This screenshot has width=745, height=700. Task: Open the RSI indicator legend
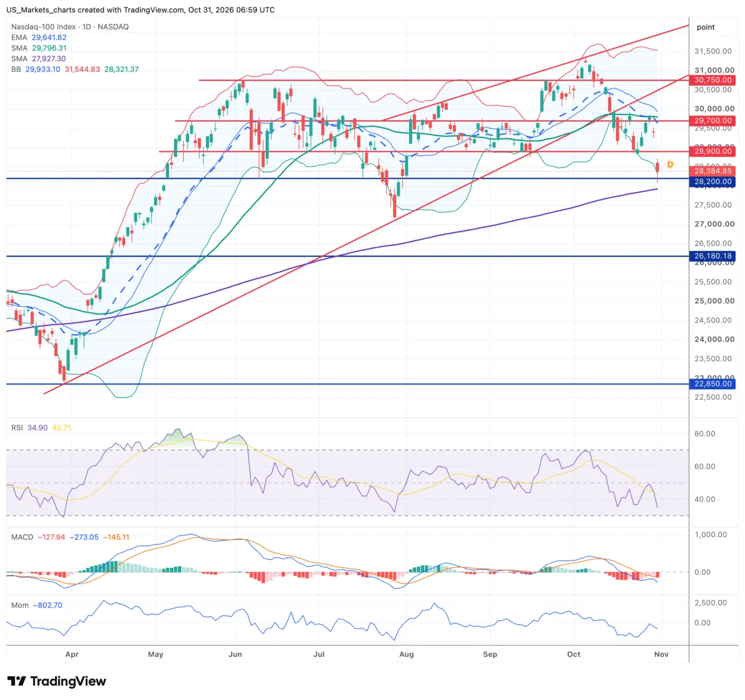(x=17, y=428)
